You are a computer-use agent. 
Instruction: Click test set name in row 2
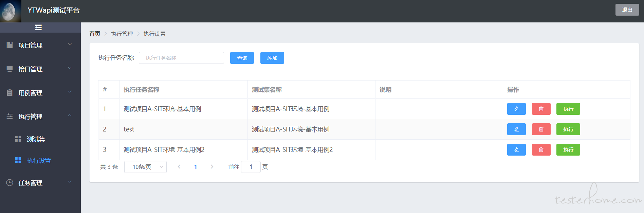tap(291, 129)
